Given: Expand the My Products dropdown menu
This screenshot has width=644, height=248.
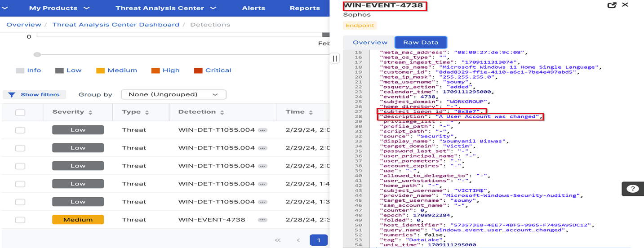Looking at the screenshot, I should (x=59, y=8).
